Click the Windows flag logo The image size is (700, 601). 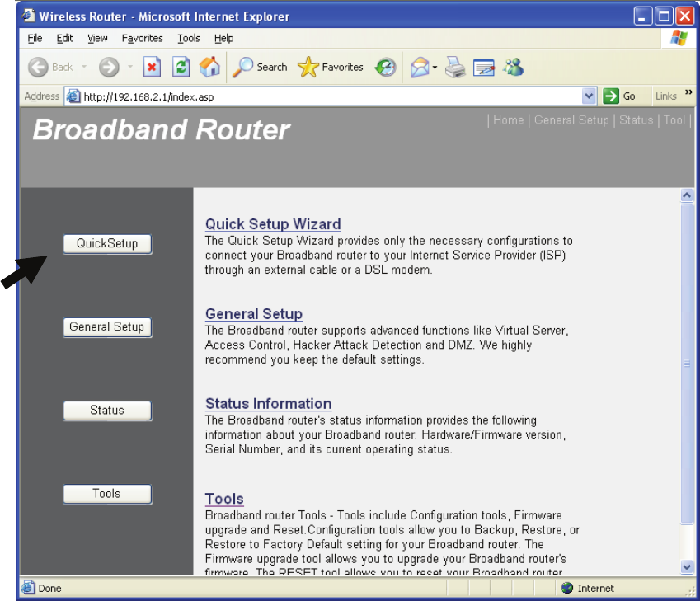[679, 38]
